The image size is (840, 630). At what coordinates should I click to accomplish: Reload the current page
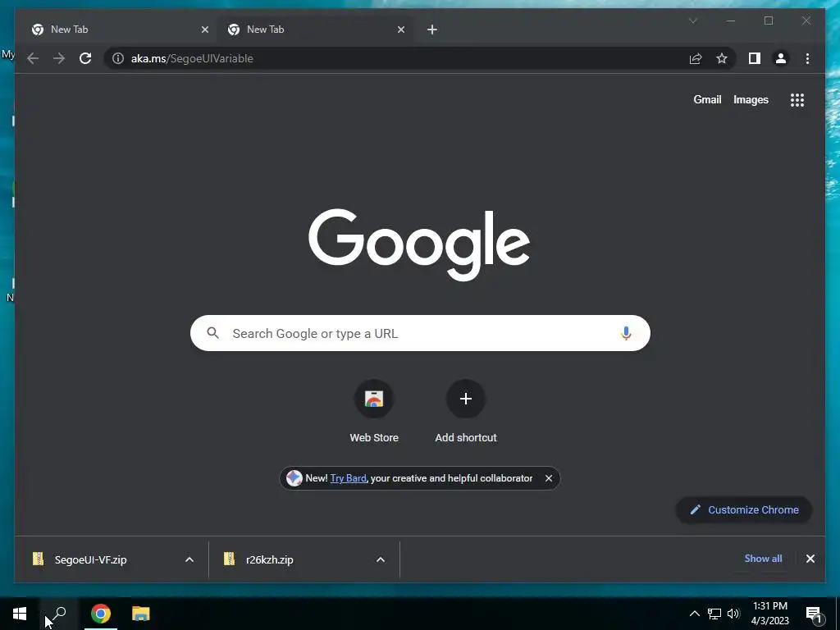85,58
